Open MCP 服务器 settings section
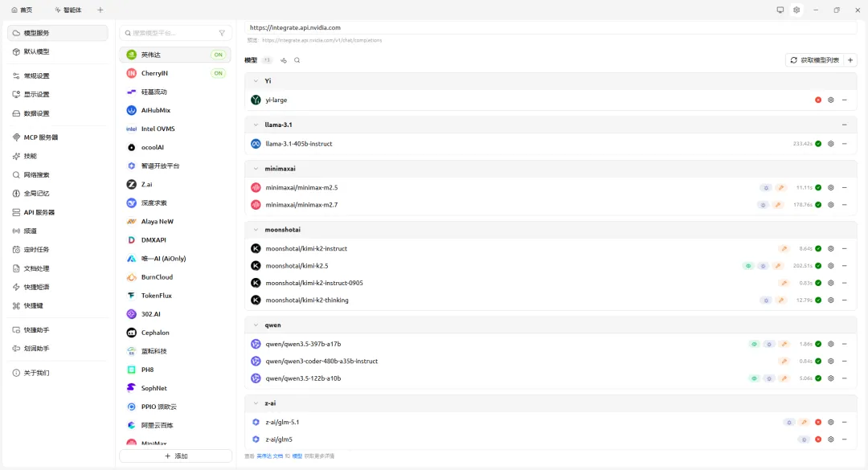Screen dimensions: 868x470 (58, 137)
